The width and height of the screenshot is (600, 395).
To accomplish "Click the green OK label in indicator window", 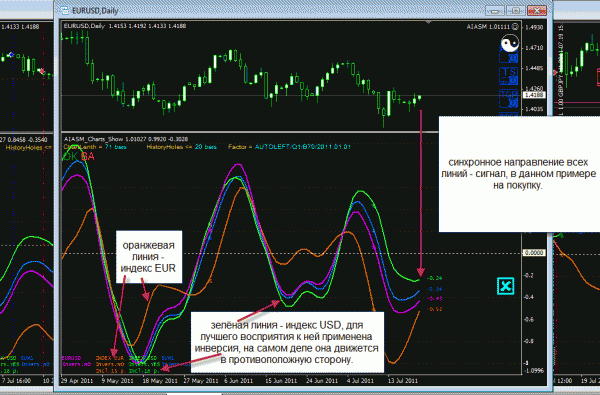I will 71,156.
